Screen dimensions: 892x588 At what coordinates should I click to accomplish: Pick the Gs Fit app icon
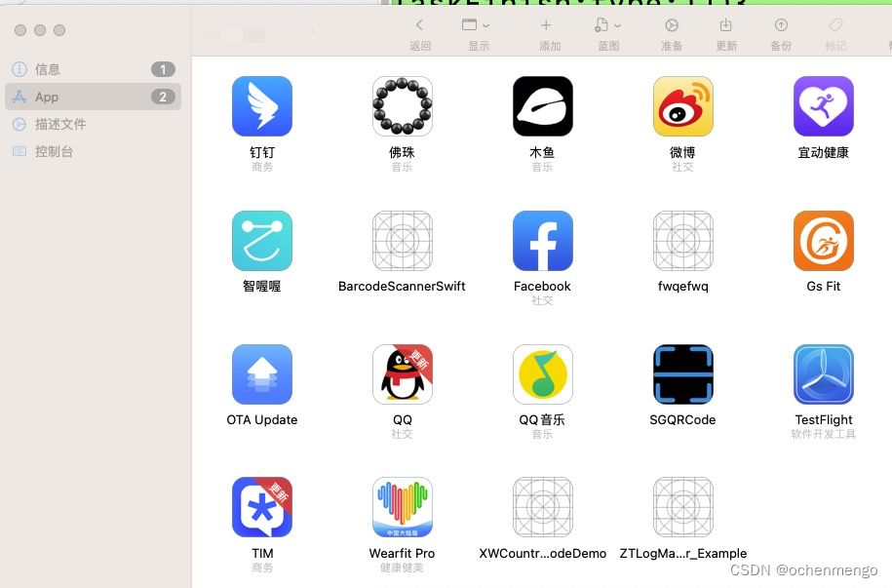point(823,241)
